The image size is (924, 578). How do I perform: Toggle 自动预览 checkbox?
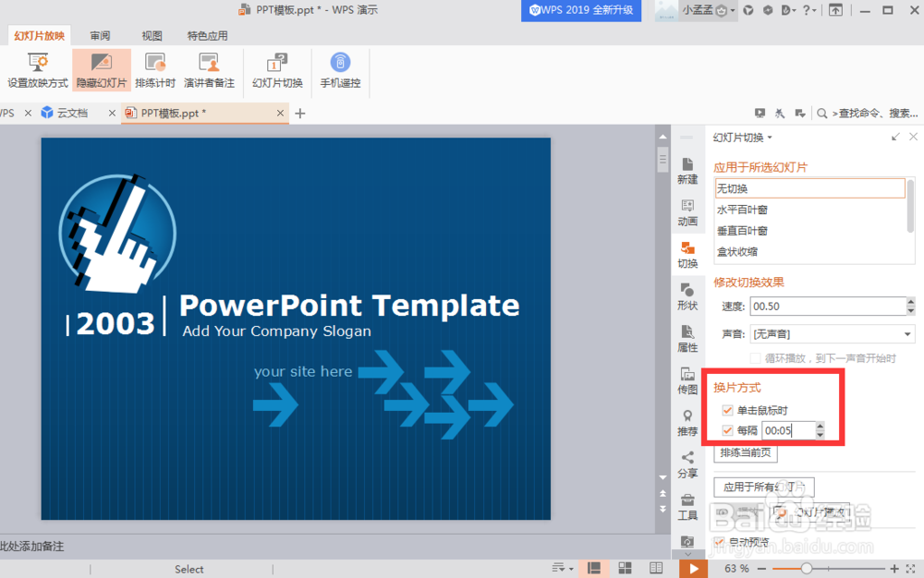coord(719,541)
